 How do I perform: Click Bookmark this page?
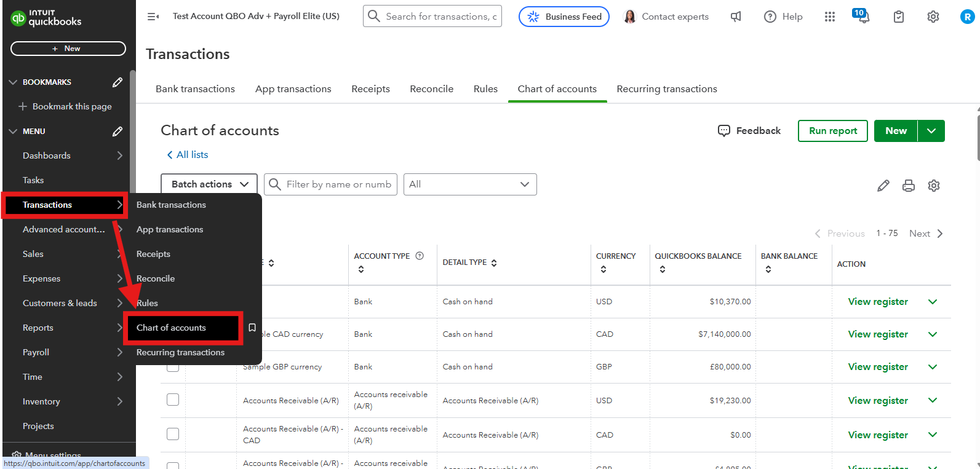pos(65,107)
